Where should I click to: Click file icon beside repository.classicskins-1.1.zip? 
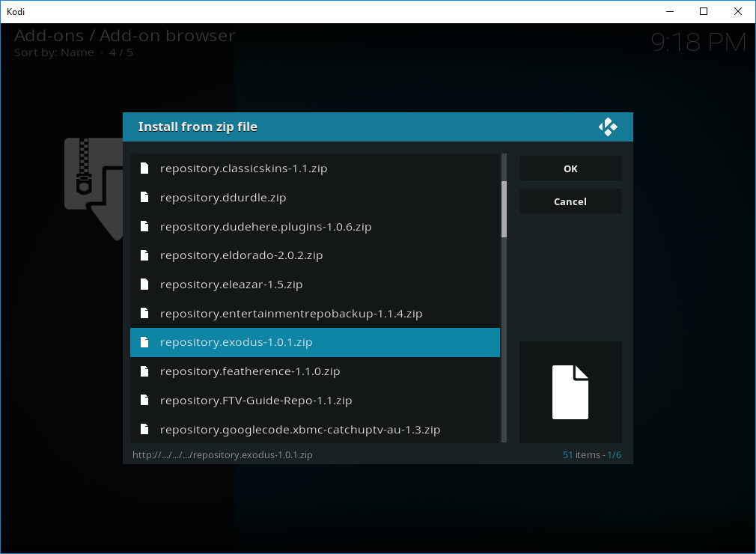click(x=144, y=168)
